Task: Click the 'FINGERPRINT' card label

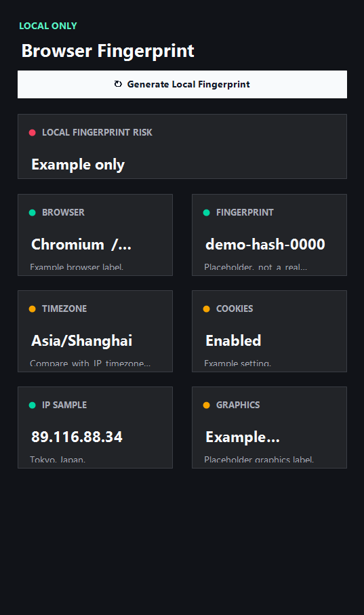Action: pyautogui.click(x=245, y=213)
